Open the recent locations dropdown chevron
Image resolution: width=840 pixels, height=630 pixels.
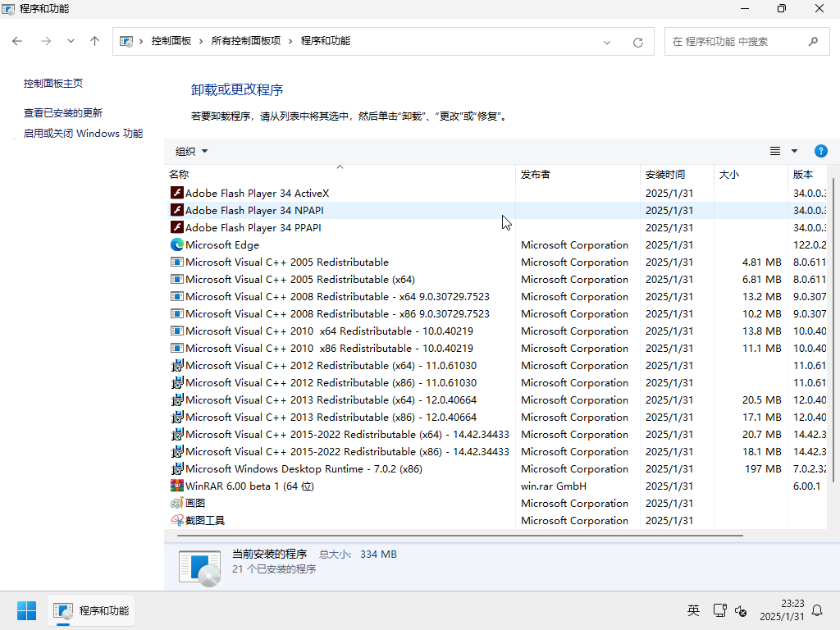[71, 41]
